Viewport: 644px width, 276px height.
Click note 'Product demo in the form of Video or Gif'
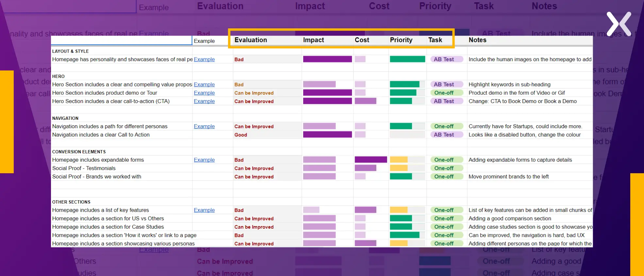pyautogui.click(x=517, y=93)
